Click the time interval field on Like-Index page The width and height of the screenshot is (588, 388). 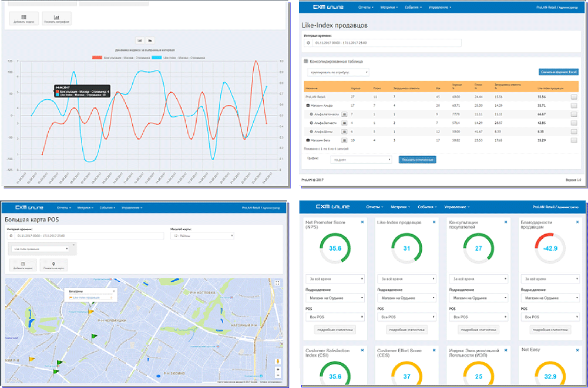[385, 43]
